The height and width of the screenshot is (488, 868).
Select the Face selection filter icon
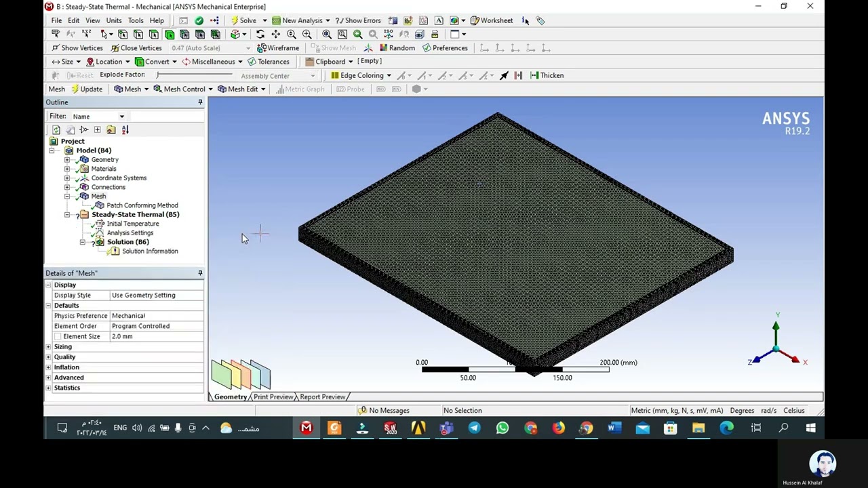click(154, 34)
